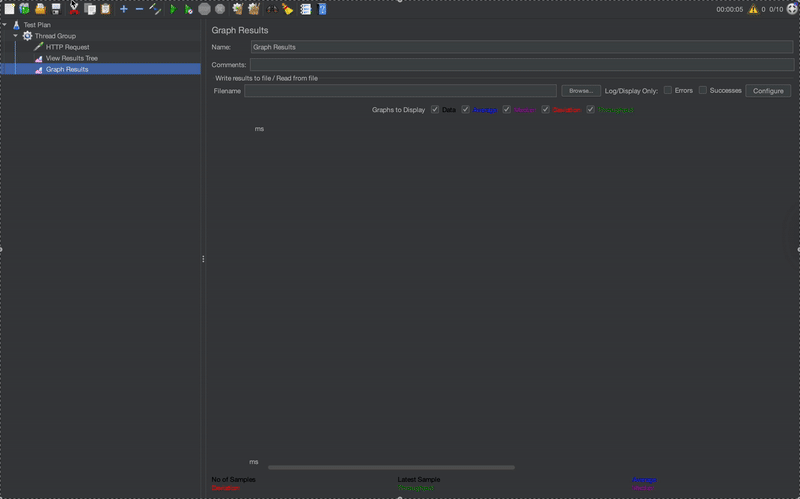The height and width of the screenshot is (499, 800).
Task: Uncheck the Deviation graph checkbox
Action: (x=545, y=109)
